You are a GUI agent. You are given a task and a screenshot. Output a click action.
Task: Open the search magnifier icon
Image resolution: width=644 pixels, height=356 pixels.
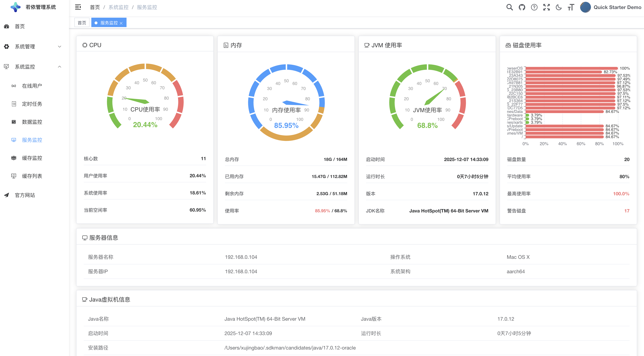coord(510,7)
